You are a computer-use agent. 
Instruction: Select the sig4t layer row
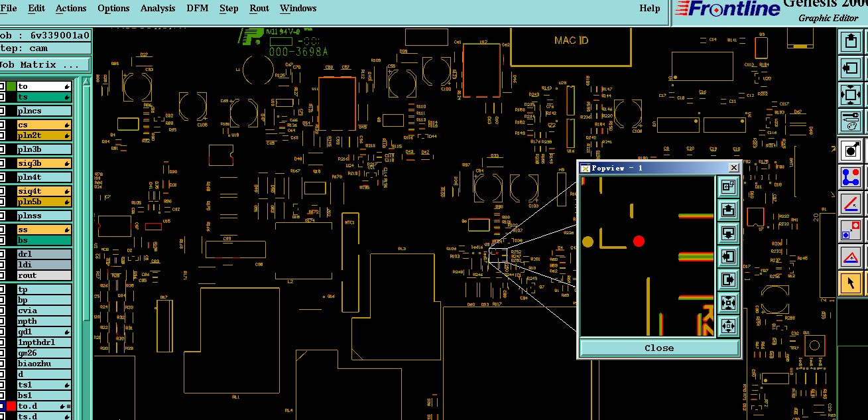tap(44, 191)
